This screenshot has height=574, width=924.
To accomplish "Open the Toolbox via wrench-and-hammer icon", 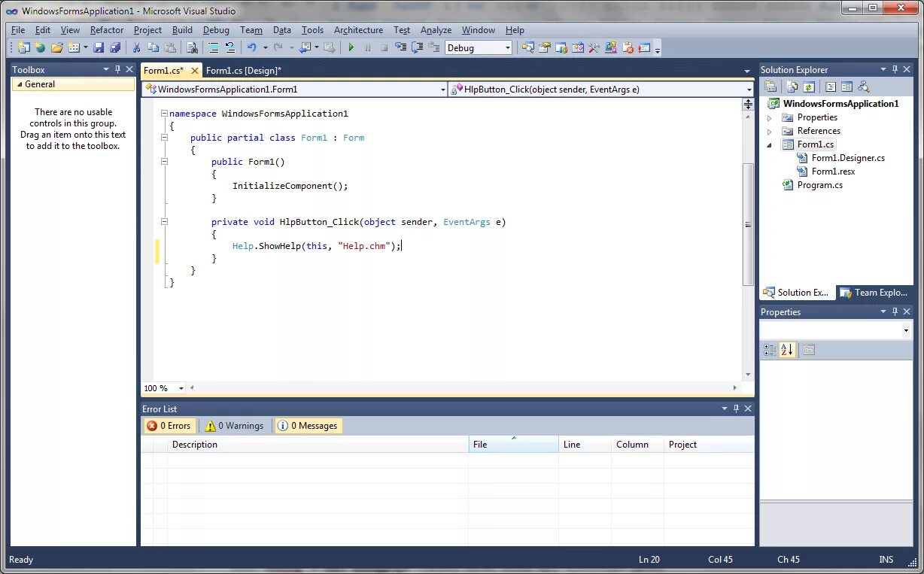I will coord(594,47).
